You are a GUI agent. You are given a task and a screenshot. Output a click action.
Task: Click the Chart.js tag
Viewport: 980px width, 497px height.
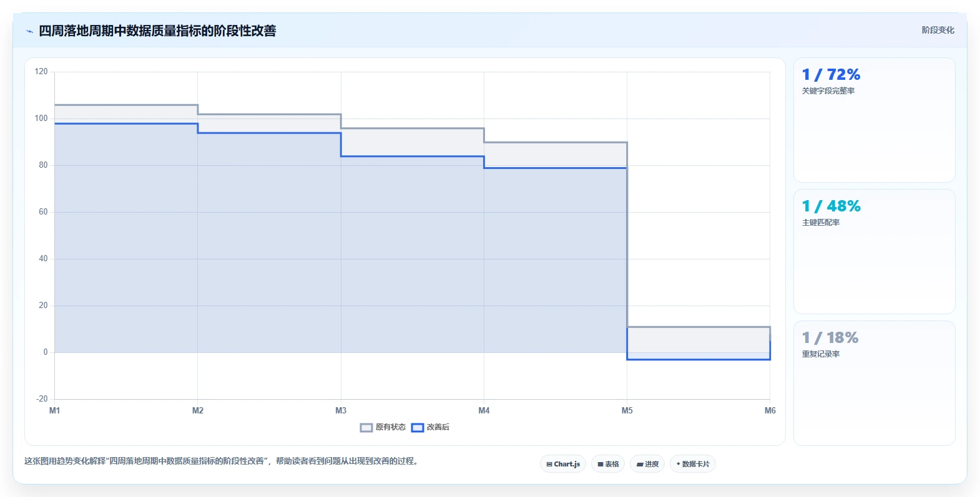click(x=563, y=464)
